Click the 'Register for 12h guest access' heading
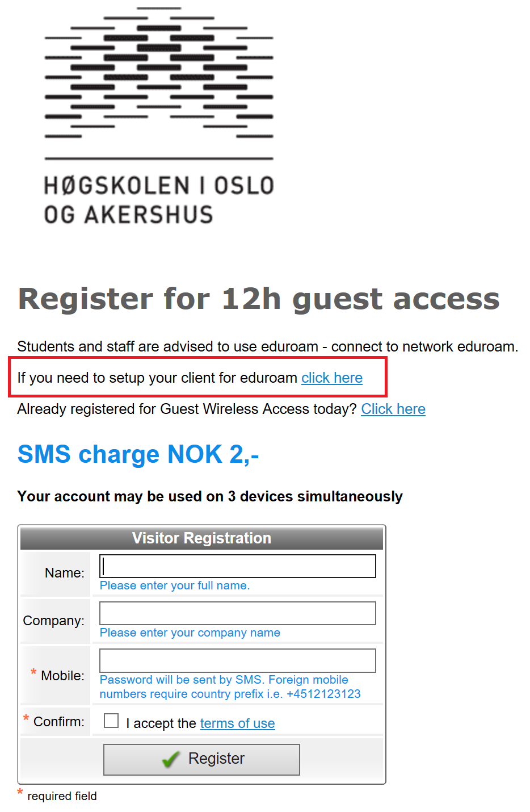This screenshot has height=812, width=530. (x=259, y=299)
